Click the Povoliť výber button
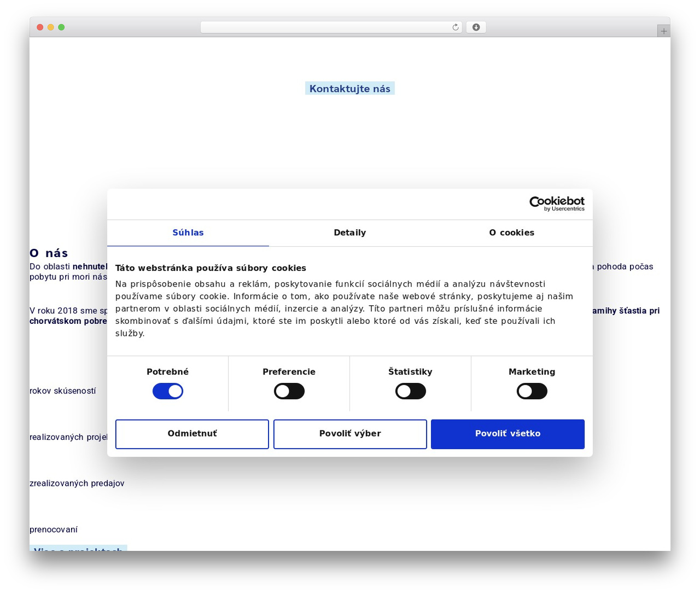This screenshot has height=593, width=700. pyautogui.click(x=350, y=434)
